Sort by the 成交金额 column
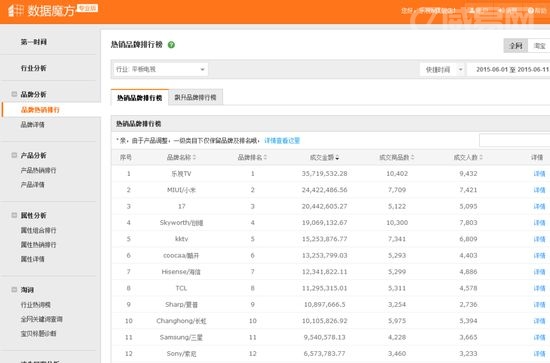Image resolution: width=550 pixels, height=363 pixels. (324, 157)
